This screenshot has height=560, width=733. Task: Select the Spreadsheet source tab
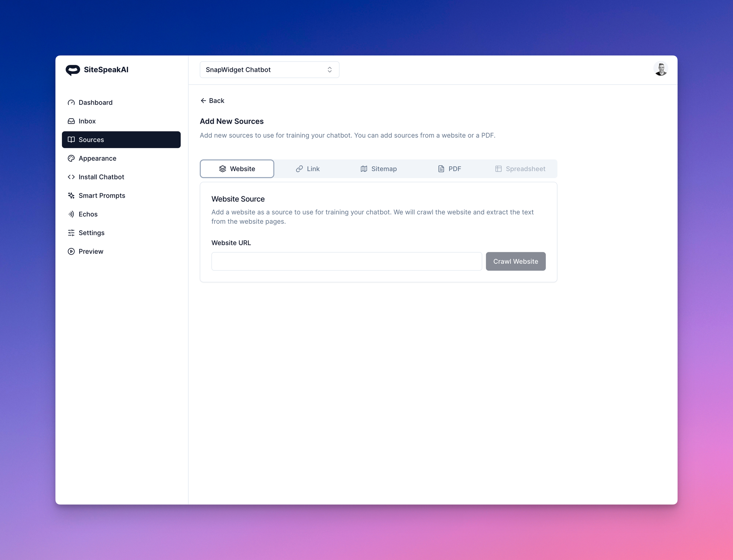click(520, 169)
